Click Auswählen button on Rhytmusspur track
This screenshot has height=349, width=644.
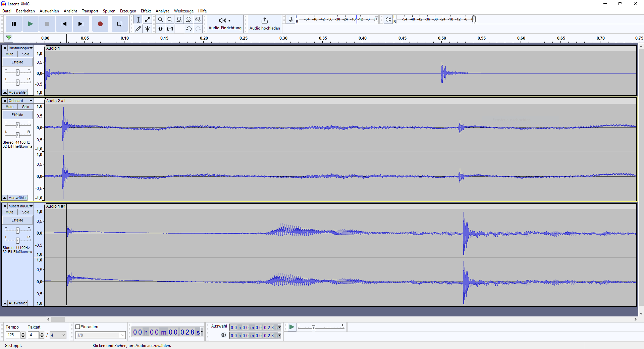point(18,92)
